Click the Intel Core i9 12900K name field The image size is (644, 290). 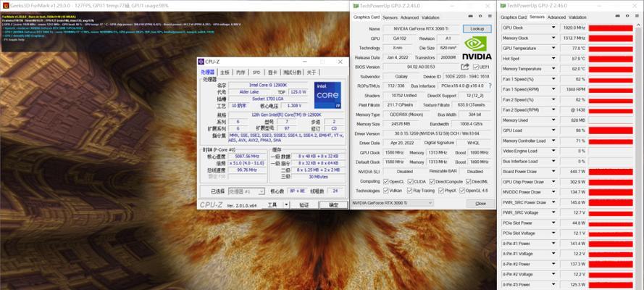click(x=267, y=85)
